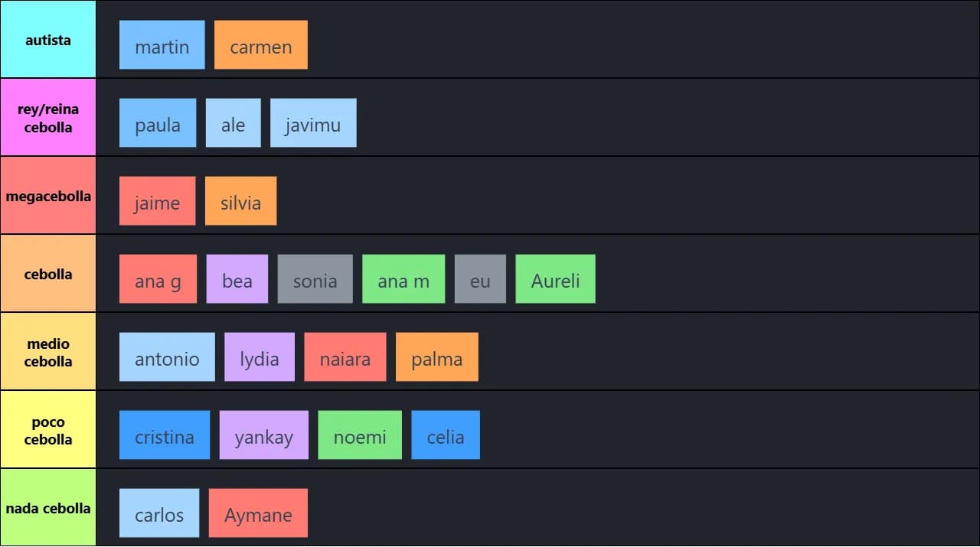The width and height of the screenshot is (980, 547).
Task: Click the green 'Aureli' tile
Action: pyautogui.click(x=555, y=279)
